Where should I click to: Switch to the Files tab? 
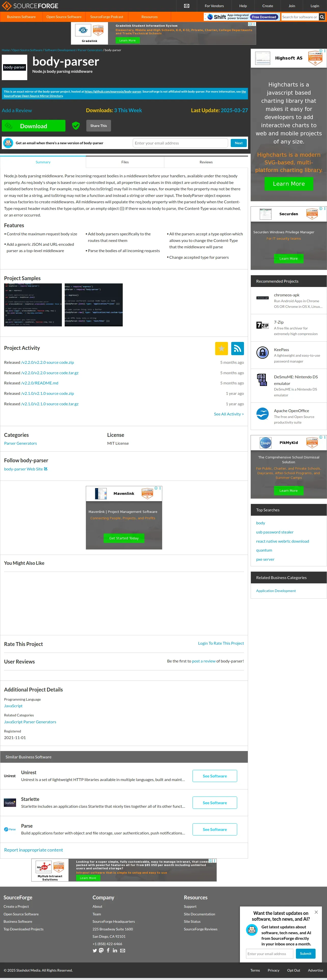[x=125, y=162]
